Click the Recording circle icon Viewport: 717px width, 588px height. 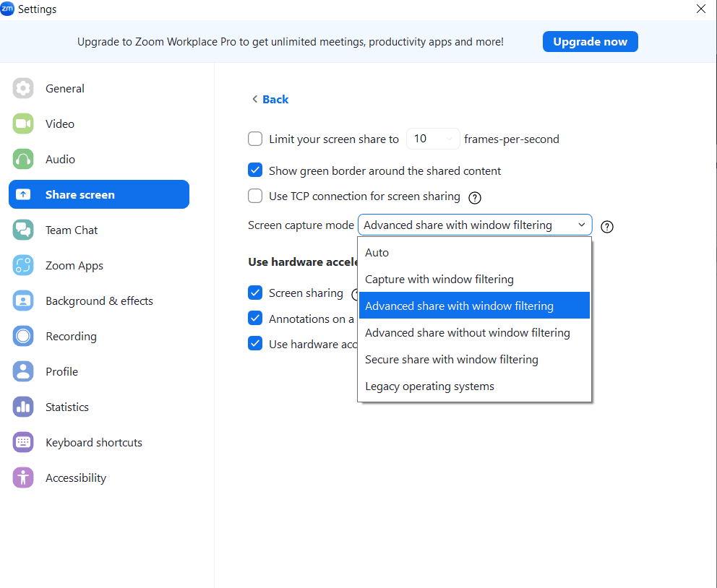pos(23,336)
